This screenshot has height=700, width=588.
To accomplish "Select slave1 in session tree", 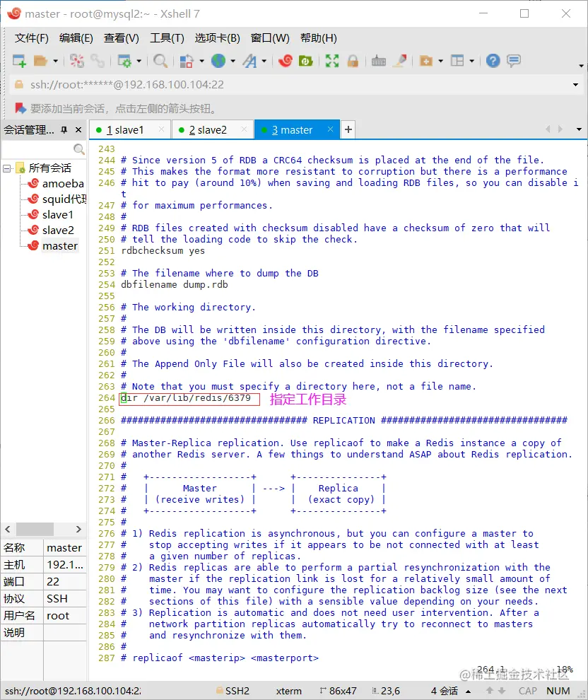I will [57, 215].
